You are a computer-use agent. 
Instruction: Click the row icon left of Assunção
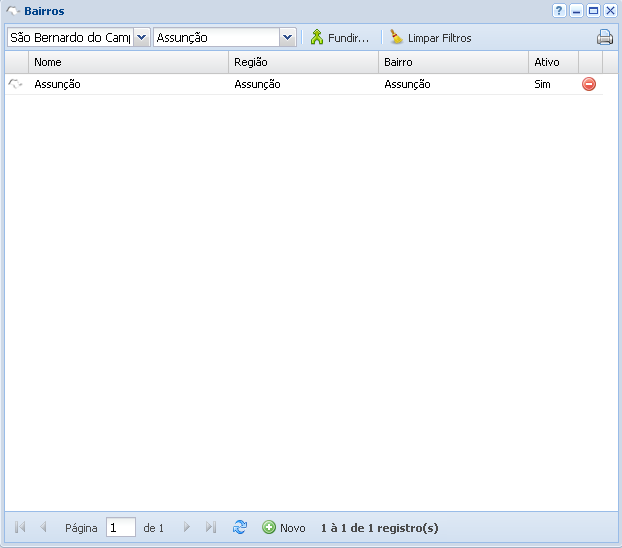[15, 85]
